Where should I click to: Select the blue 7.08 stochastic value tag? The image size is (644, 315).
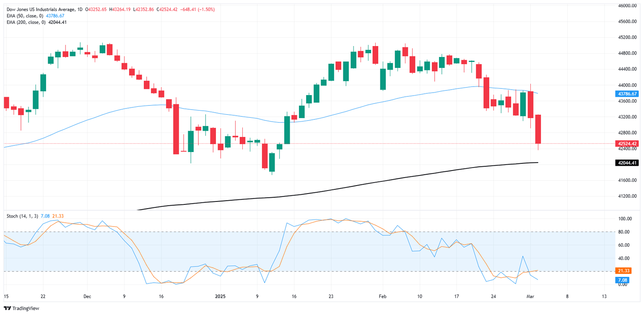pyautogui.click(x=624, y=280)
